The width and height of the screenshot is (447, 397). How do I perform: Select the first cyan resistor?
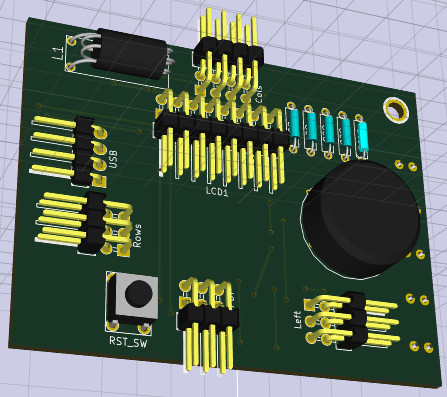(294, 127)
